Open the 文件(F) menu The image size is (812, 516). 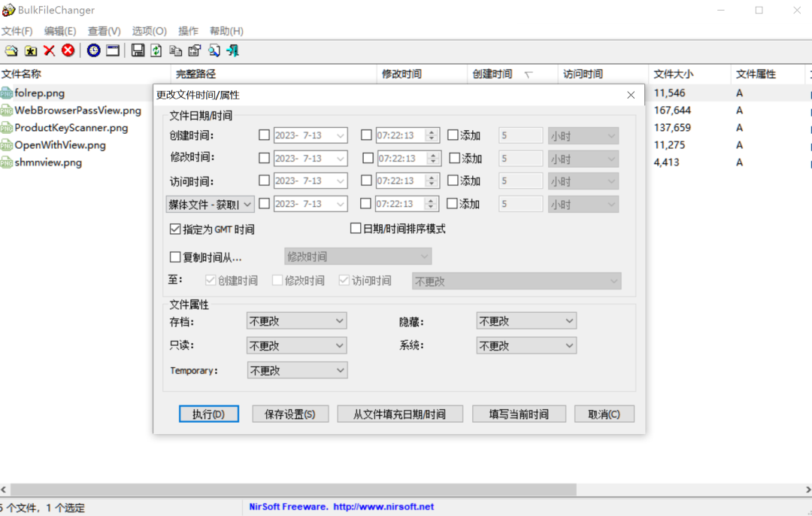(17, 31)
